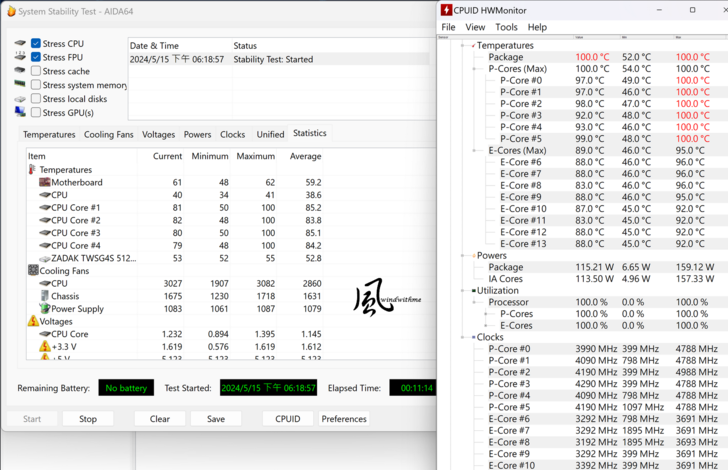Switch to the Cooling Fans tab
This screenshot has width=728, height=470.
(x=108, y=134)
